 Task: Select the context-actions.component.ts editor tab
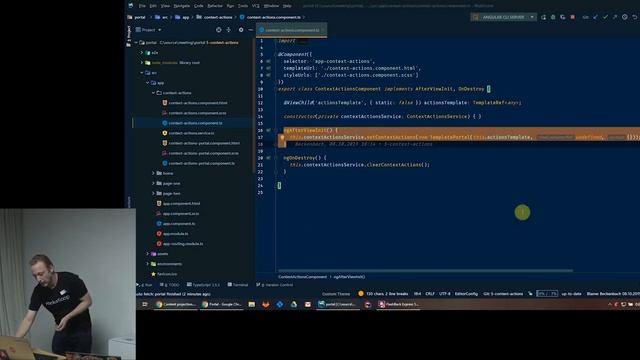(x=291, y=30)
